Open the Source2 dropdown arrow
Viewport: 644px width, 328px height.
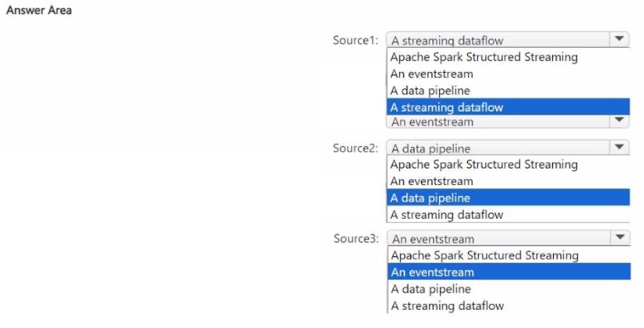[619, 147]
